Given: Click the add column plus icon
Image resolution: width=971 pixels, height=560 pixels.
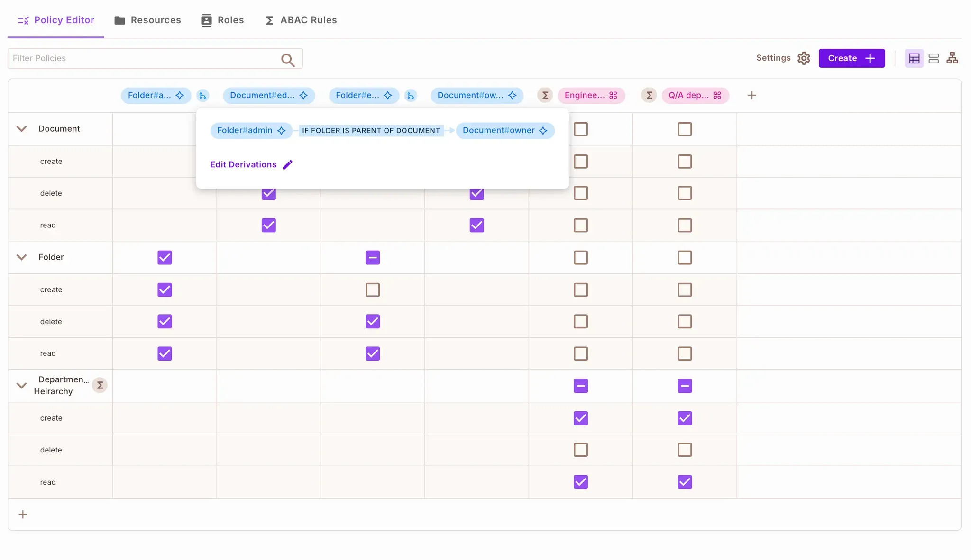Looking at the screenshot, I should pyautogui.click(x=751, y=96).
